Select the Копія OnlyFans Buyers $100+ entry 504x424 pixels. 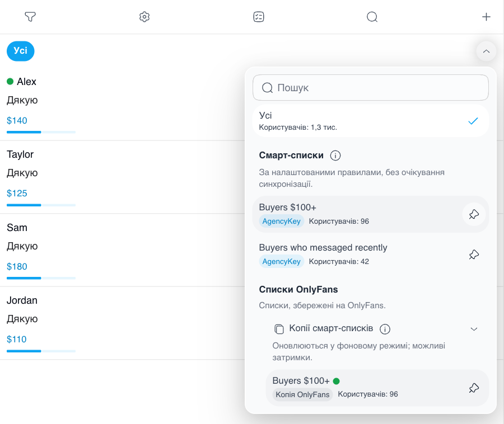pos(377,388)
